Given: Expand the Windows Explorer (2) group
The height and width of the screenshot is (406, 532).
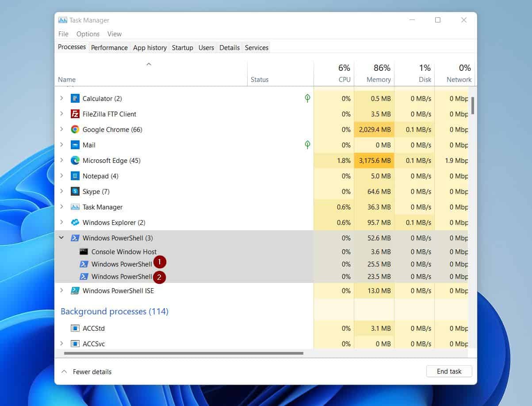Looking at the screenshot, I should pos(61,222).
